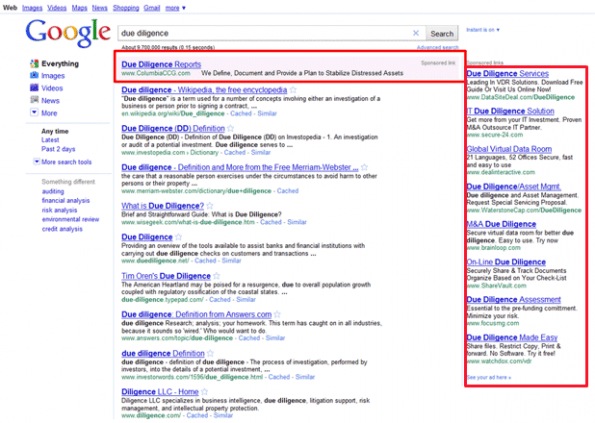This screenshot has width=595, height=423.
Task: Open IT Due Diligence Solution ad
Action: click(510, 111)
